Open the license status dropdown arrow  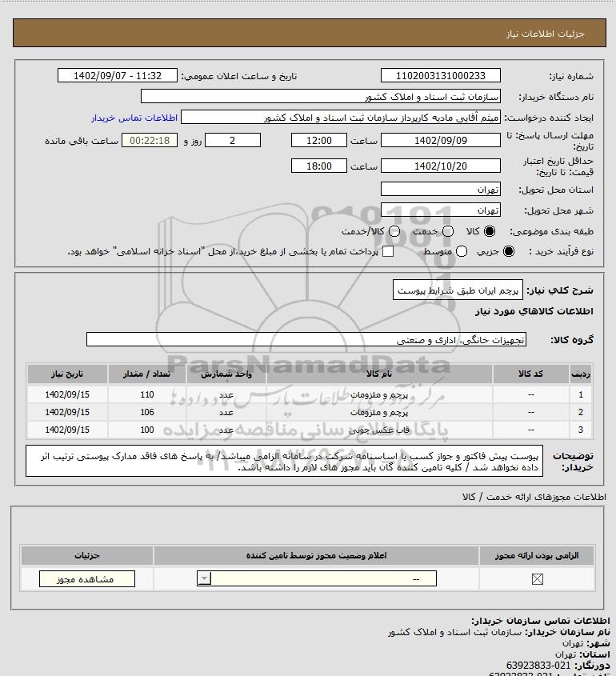pos(204,578)
